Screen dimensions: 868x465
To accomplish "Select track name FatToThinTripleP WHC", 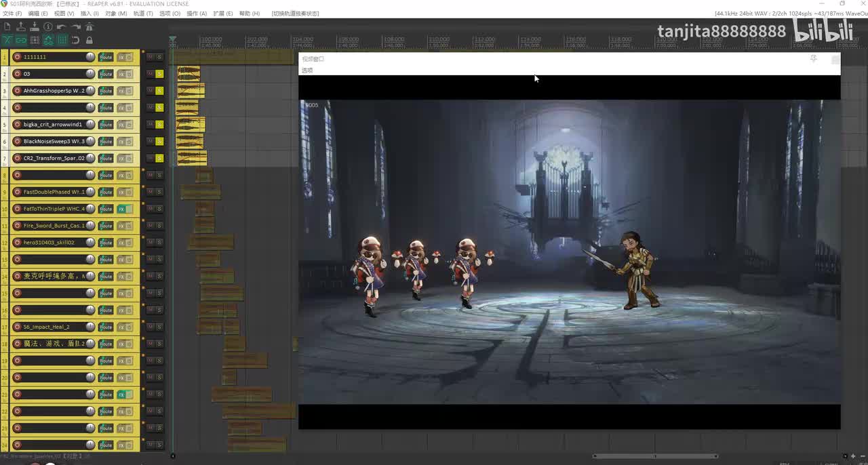I will click(54, 209).
